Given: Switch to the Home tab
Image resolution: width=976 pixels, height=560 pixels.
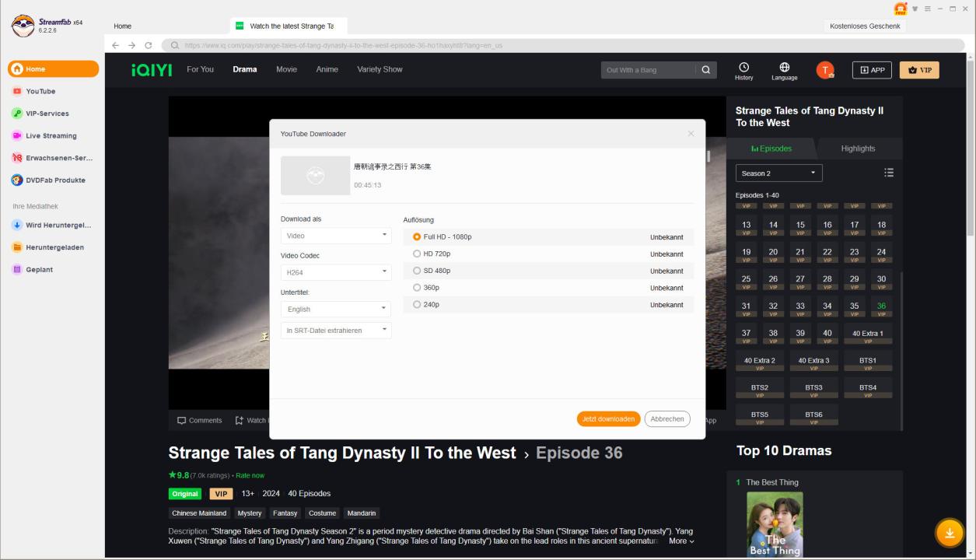Looking at the screenshot, I should coord(123,26).
